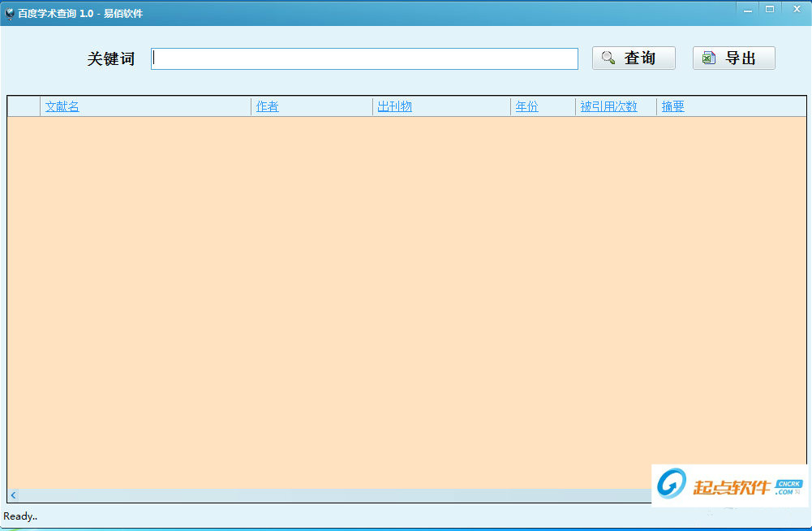Screen dimensions: 812x531
Task: Sort by the 被引用次数 column header
Action: pyautogui.click(x=608, y=106)
